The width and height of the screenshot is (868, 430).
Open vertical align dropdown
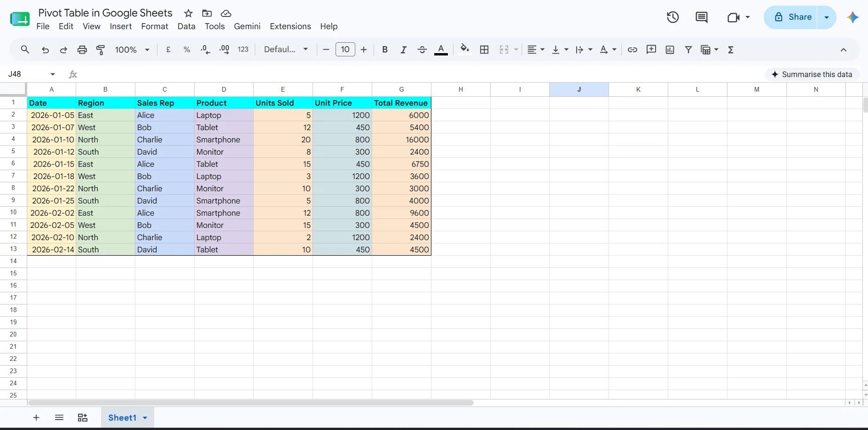pos(560,50)
